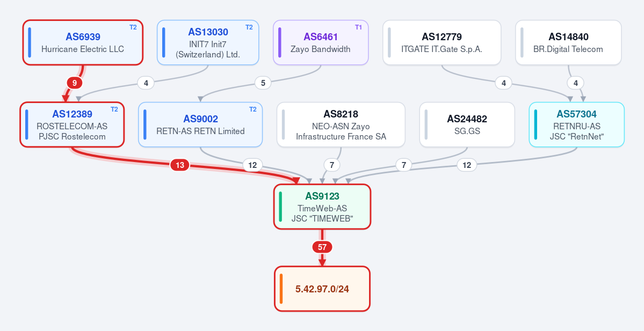Click the red edge label 9
The height and width of the screenshot is (331, 644).
[74, 83]
